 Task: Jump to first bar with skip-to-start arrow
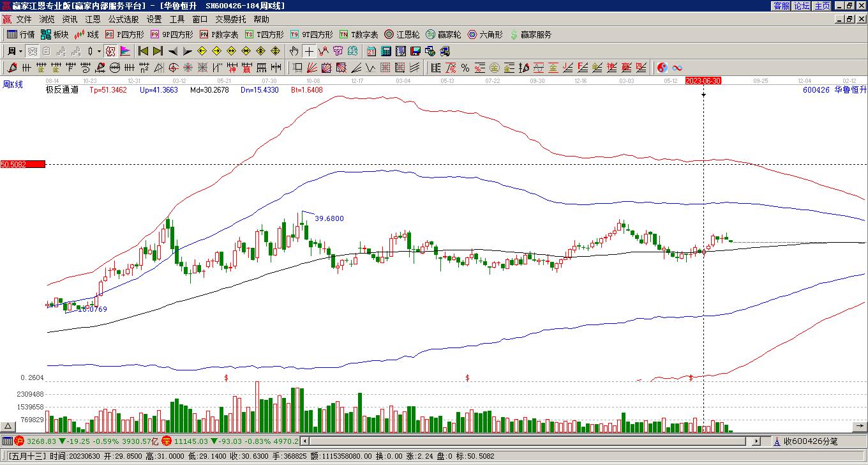coord(143,51)
